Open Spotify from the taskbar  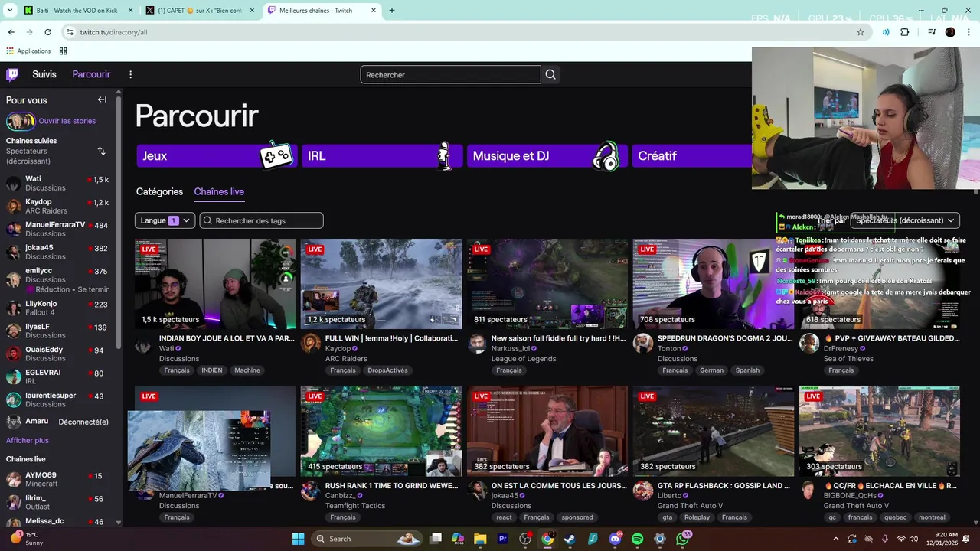pos(638,539)
